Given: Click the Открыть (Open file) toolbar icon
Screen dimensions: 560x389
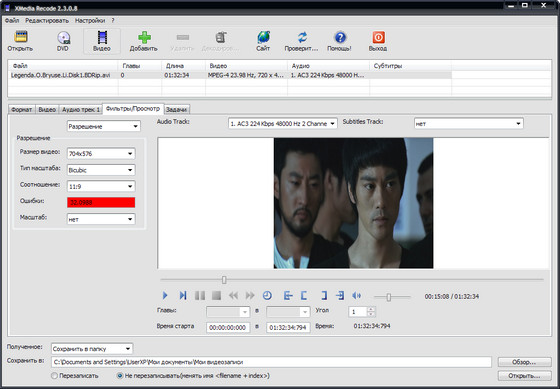Looking at the screenshot, I should [x=21, y=37].
